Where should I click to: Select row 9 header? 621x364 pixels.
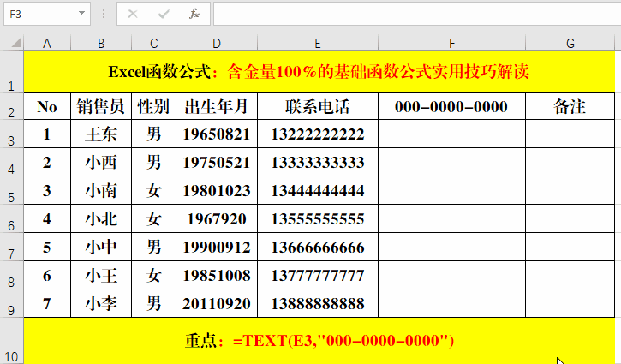[x=11, y=303]
